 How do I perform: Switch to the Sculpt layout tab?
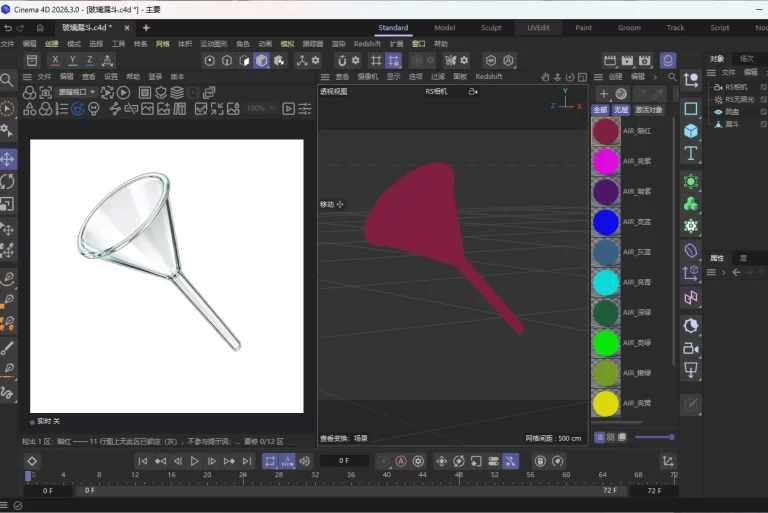(491, 28)
